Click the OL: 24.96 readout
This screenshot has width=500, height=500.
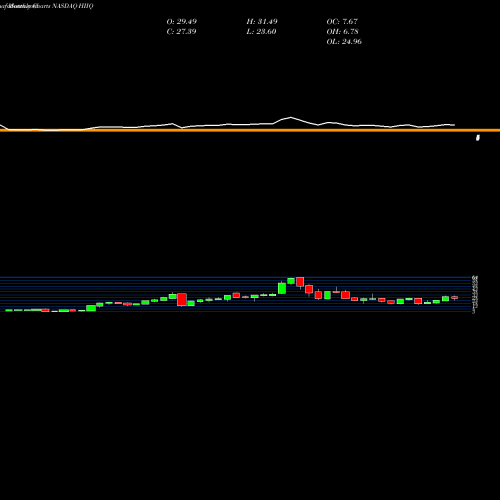click(x=344, y=42)
